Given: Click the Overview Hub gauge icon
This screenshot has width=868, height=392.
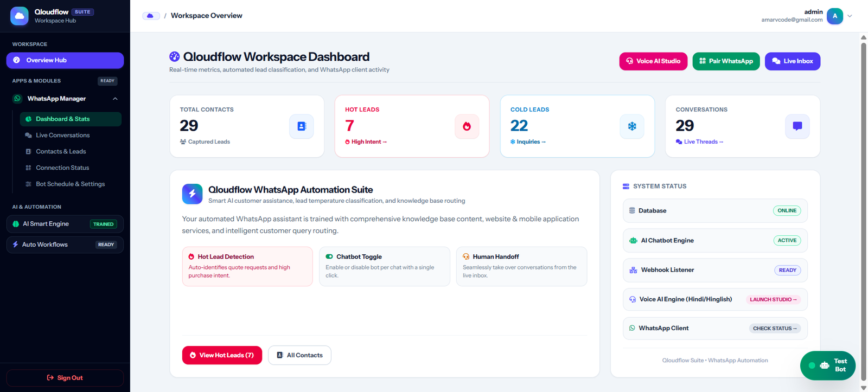Looking at the screenshot, I should pos(16,60).
